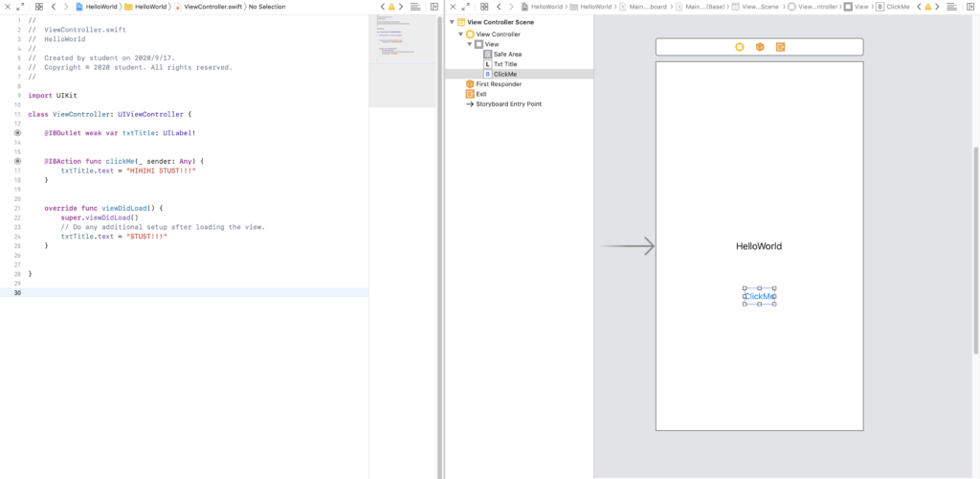Click the warning triangle in code editor jump bar

click(390, 7)
